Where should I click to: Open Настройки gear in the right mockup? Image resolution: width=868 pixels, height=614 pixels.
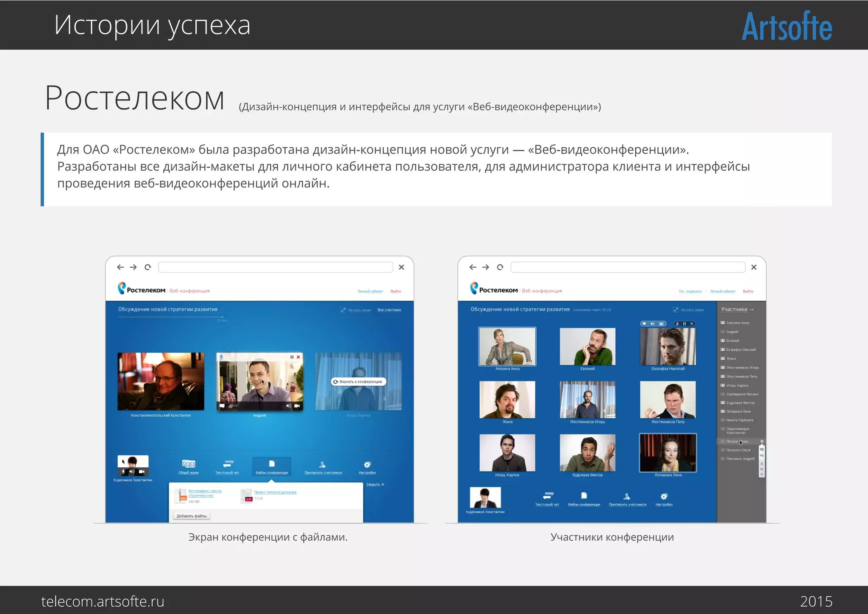click(x=664, y=499)
